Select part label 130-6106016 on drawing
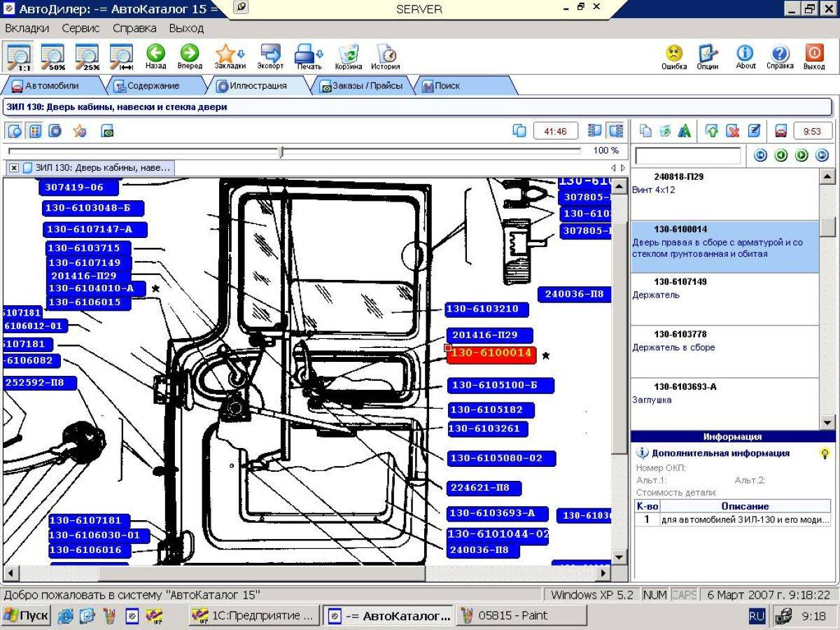Viewport: 840px width, 630px height. click(x=89, y=550)
